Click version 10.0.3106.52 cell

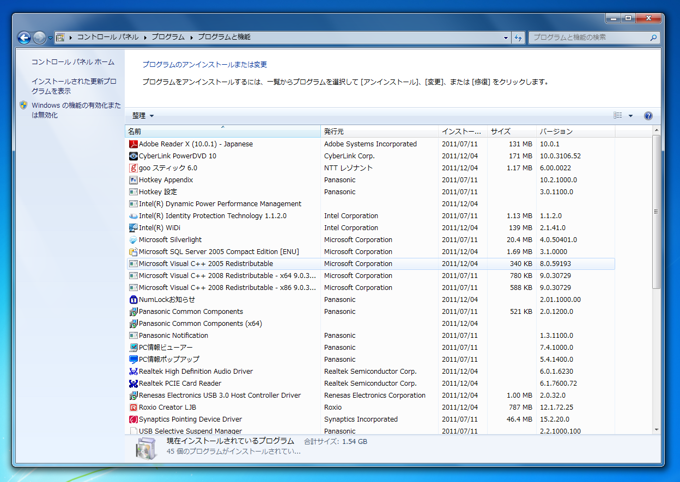pos(560,156)
